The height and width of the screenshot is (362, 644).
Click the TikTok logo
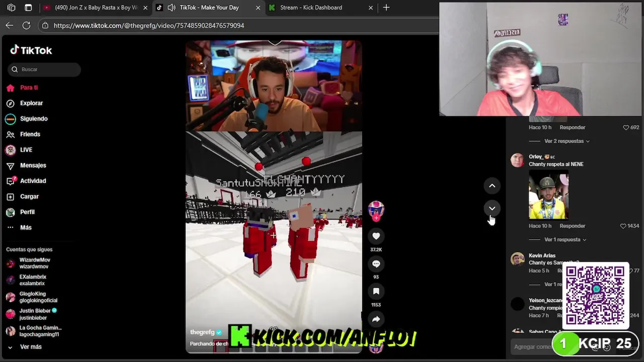(x=31, y=50)
